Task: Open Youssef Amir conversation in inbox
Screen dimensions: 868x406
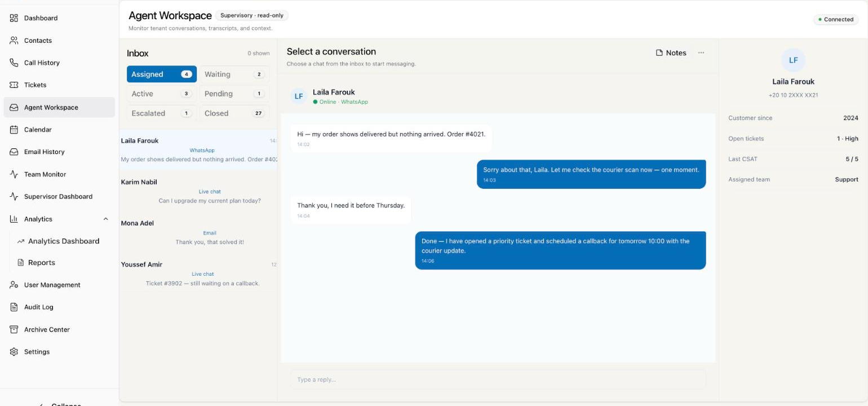Action: [198, 273]
